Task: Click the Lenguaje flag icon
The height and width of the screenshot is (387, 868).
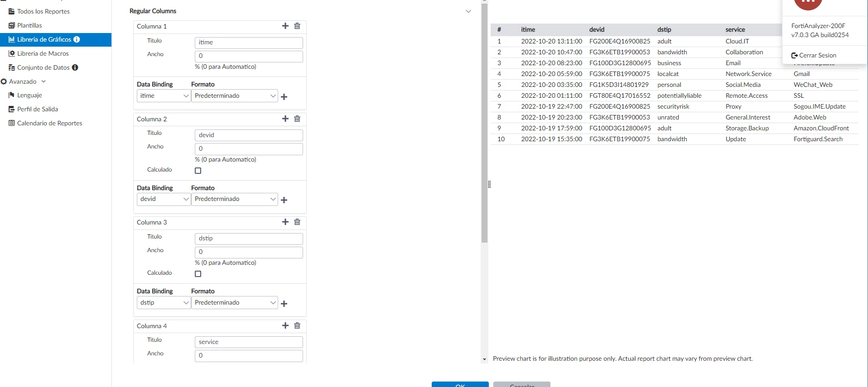Action: click(x=12, y=95)
